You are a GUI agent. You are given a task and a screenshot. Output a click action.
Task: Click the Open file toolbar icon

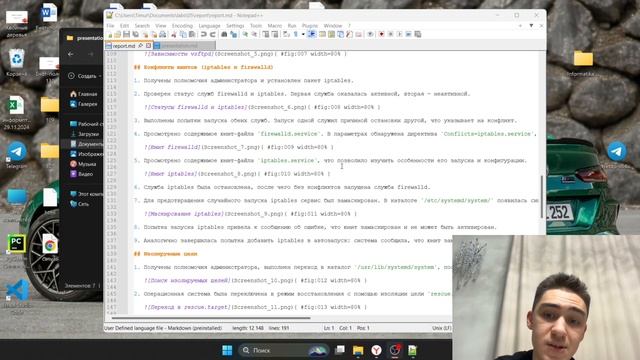tap(118, 34)
